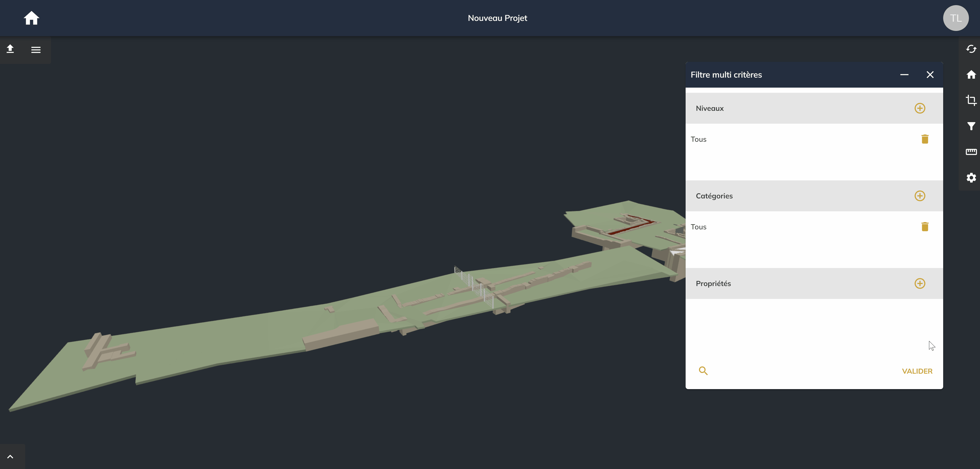Open the TL user avatar menu

click(x=956, y=18)
